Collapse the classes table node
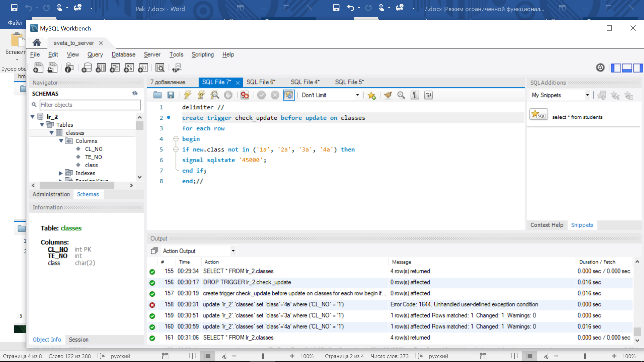Screen dimensions: 644x362 tap(51, 133)
